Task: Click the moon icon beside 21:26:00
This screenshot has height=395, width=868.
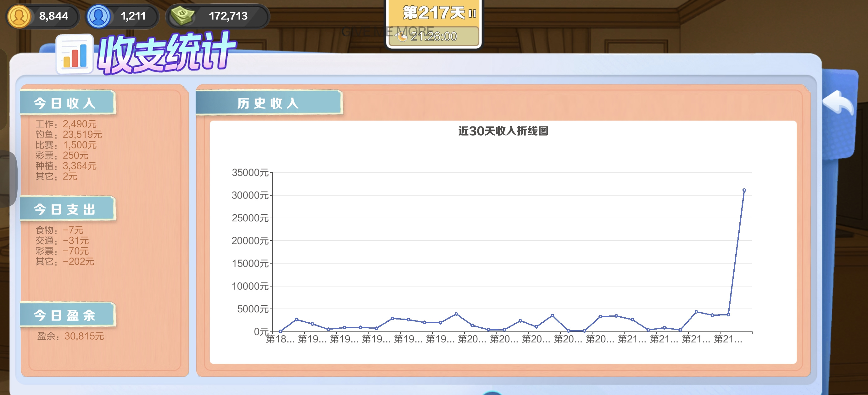Action: click(402, 37)
